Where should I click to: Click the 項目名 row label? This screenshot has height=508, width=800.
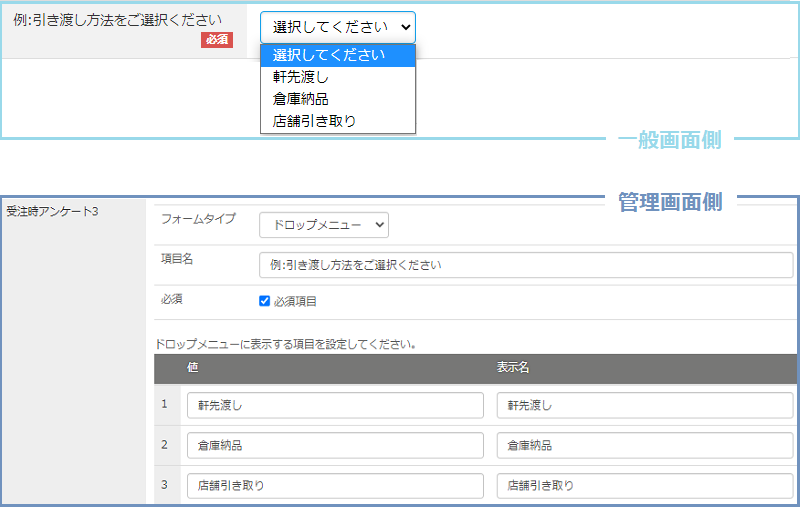click(177, 259)
